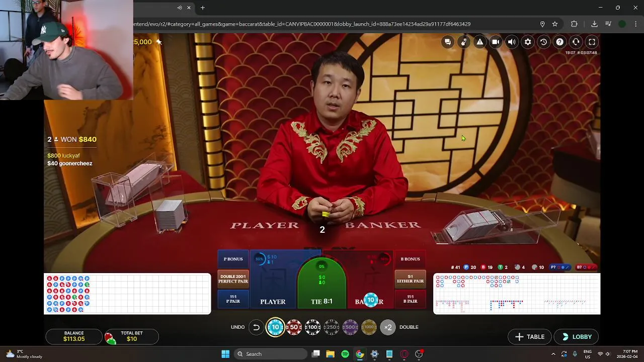The height and width of the screenshot is (362, 644).
Task: Click the 10 chip placed on Banker
Action: pyautogui.click(x=371, y=300)
